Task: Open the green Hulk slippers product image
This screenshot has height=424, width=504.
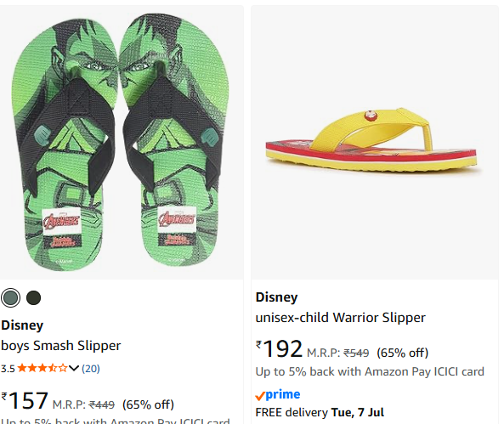Action: pos(121,143)
